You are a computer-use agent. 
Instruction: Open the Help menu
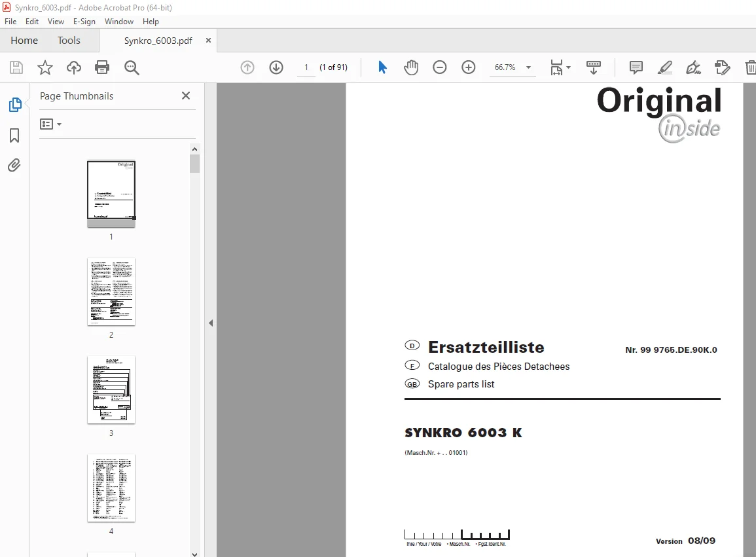(151, 22)
